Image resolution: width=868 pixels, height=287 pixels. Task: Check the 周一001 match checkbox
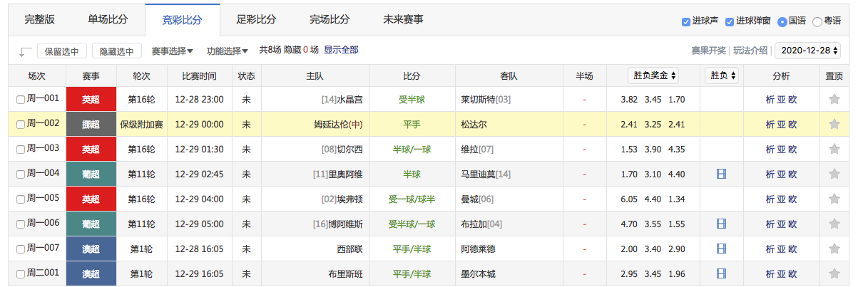[21, 100]
